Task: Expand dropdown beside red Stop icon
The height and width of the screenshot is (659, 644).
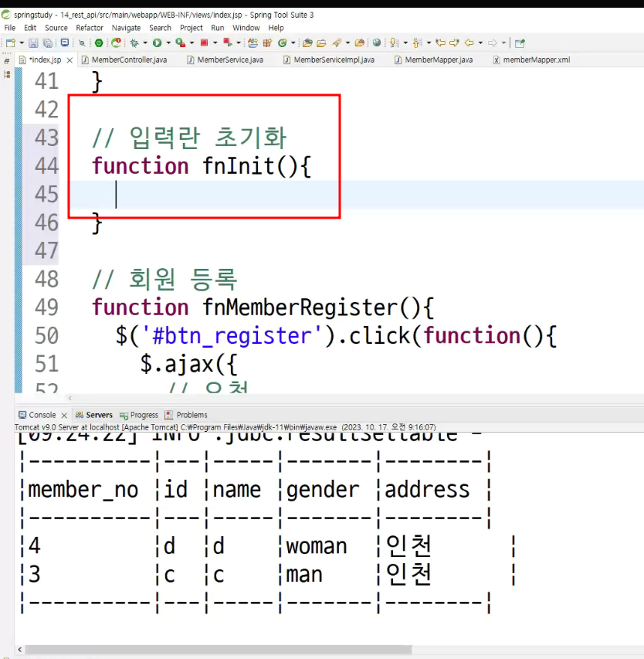Action: (215, 42)
